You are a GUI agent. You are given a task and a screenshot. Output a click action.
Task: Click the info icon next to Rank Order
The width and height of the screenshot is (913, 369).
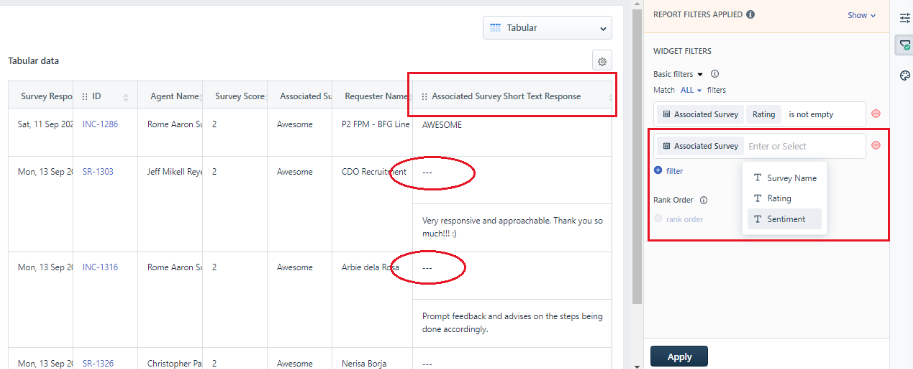click(703, 200)
